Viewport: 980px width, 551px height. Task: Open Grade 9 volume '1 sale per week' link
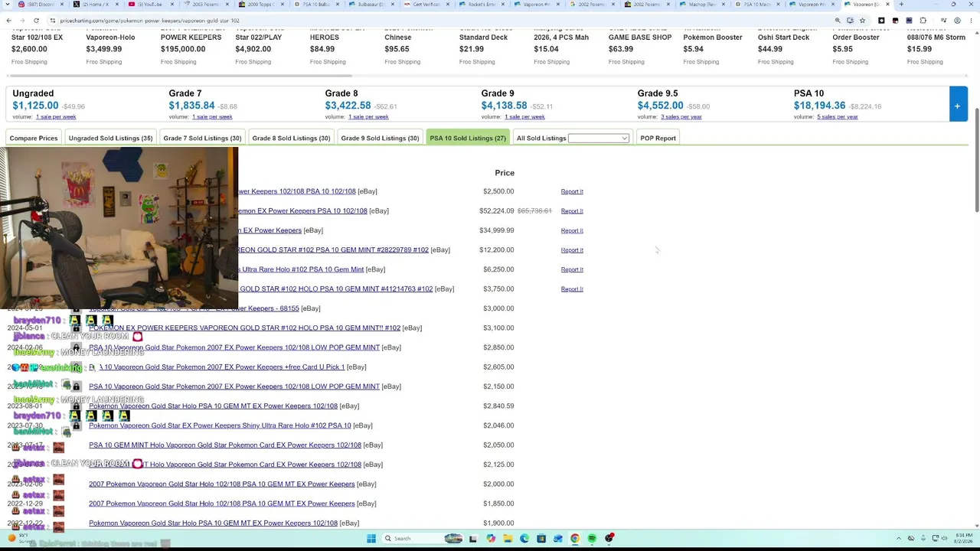(524, 117)
